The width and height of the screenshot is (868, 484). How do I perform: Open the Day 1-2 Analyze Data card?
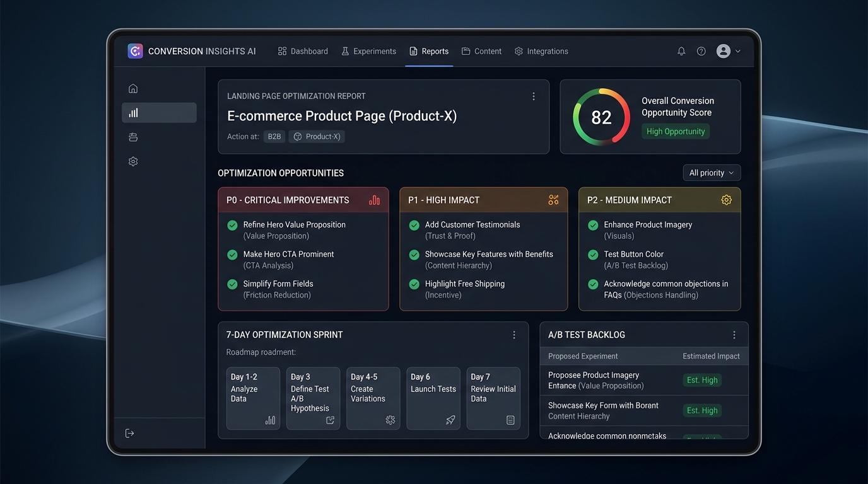coord(253,398)
